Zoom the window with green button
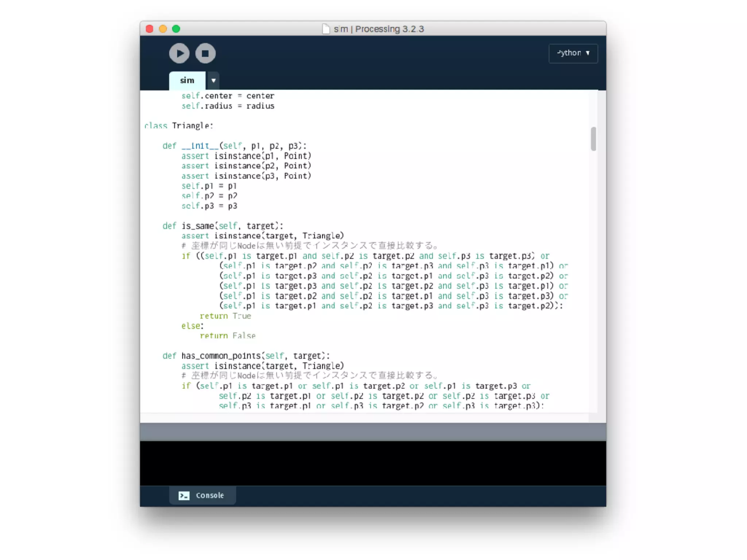 tap(176, 29)
